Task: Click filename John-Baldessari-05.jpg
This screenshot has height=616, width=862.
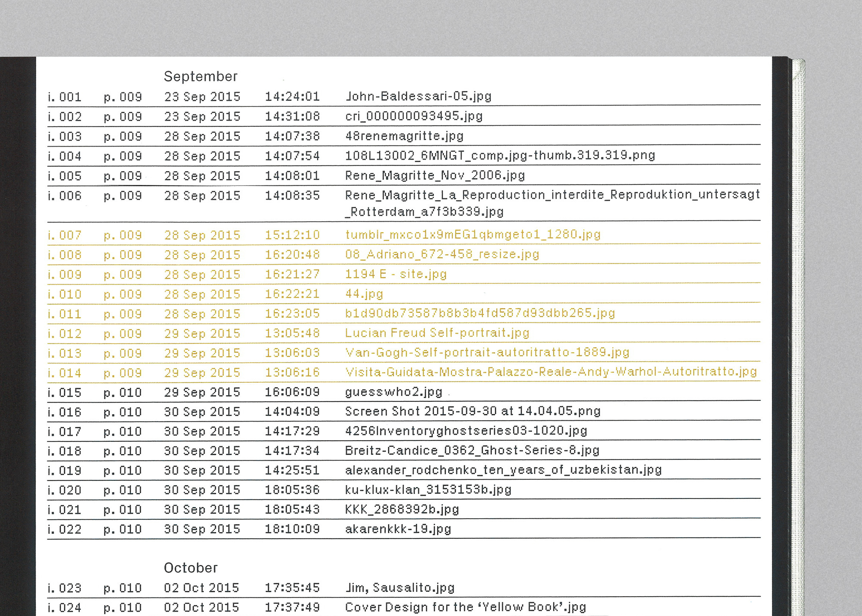Action: click(x=418, y=96)
